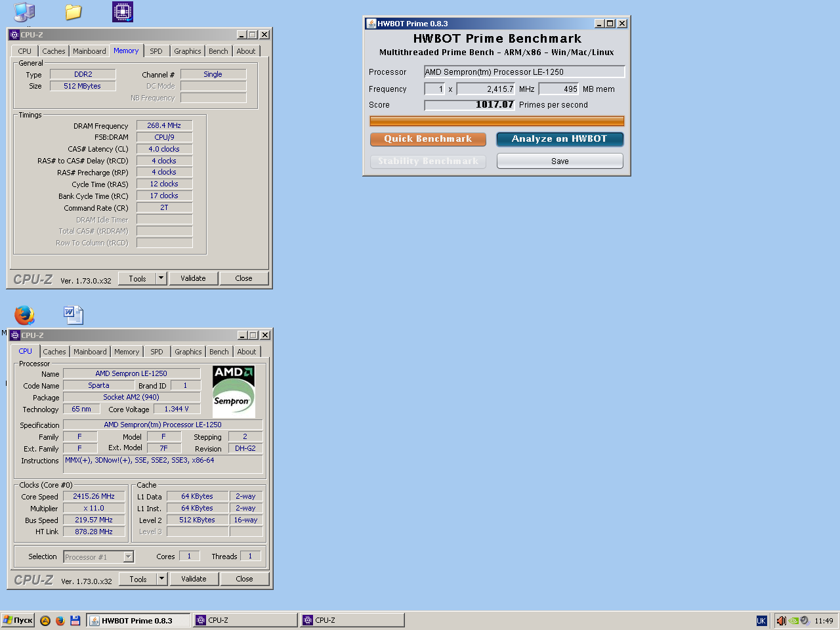840x630 pixels.
Task: Click the AMD Sempron logo image
Action: (234, 391)
